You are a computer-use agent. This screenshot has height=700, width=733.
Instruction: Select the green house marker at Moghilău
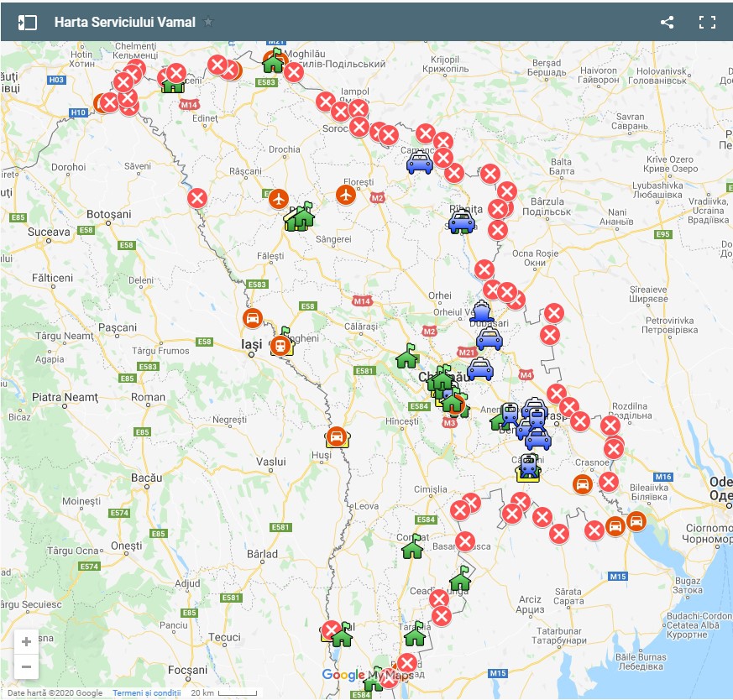(x=274, y=60)
